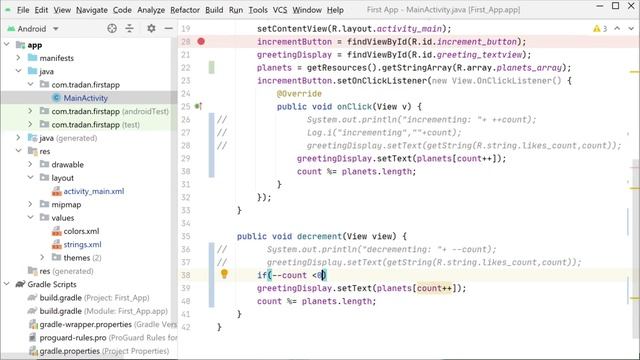Expand com.tradan.firstapp (test) package
Image resolution: width=640 pixels, height=360 pixels.
click(x=31, y=124)
